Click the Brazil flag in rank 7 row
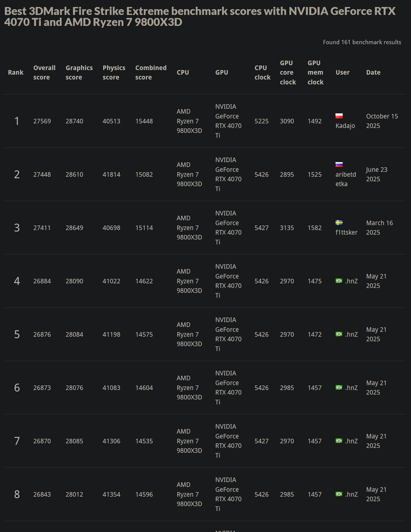Viewport: 411px width, 532px height. pyautogui.click(x=339, y=441)
